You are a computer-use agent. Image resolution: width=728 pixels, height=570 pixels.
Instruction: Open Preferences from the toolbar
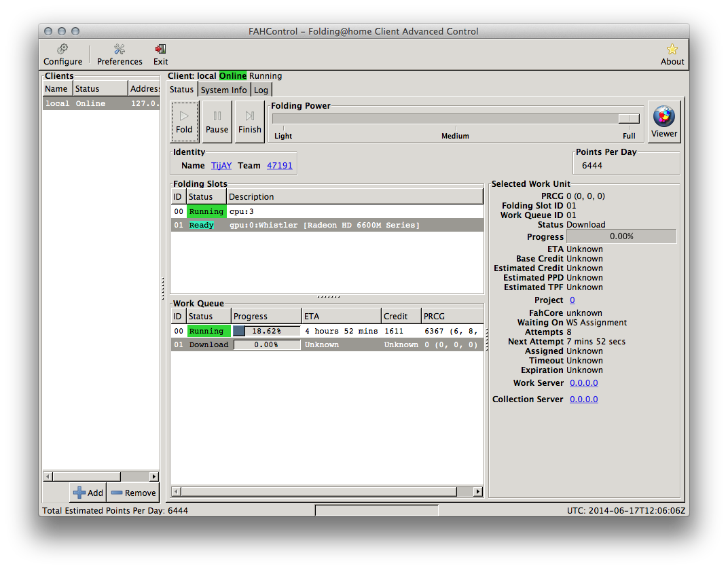120,55
